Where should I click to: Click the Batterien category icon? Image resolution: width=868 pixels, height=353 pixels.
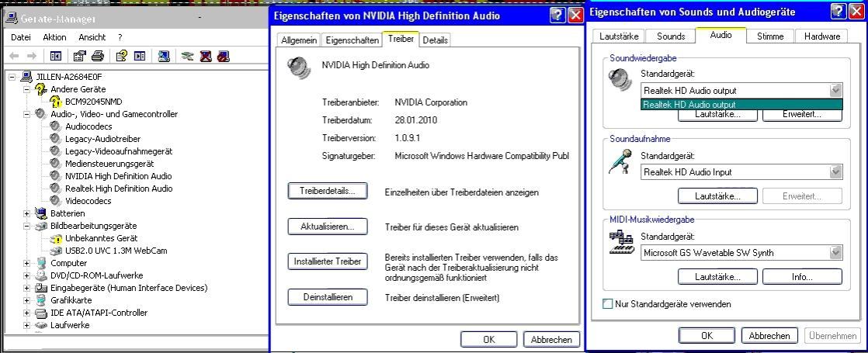[41, 213]
